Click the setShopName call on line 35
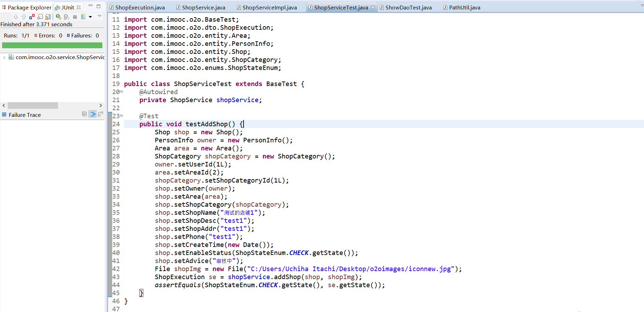The width and height of the screenshot is (644, 312). pyautogui.click(x=195, y=212)
